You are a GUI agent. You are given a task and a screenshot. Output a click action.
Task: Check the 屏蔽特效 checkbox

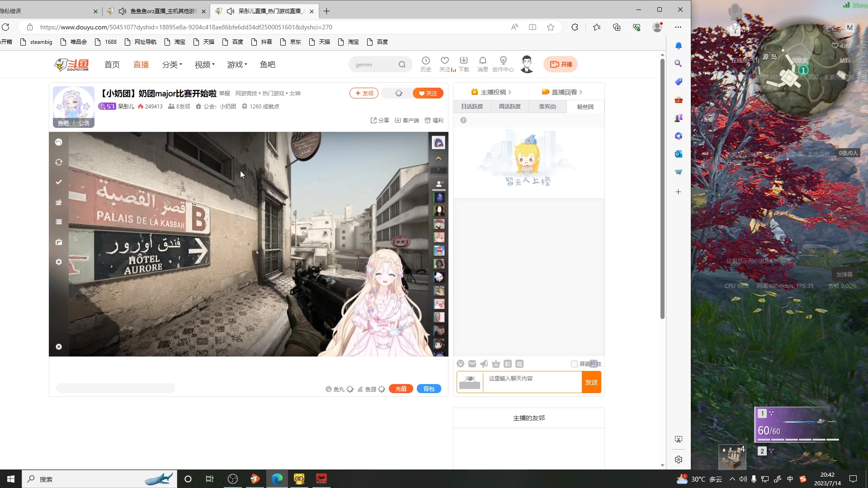pos(574,364)
